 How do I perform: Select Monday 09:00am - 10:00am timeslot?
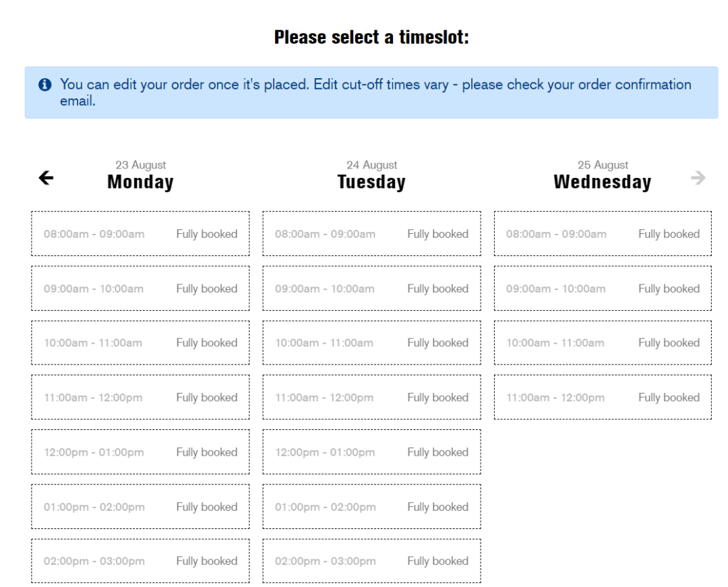(140, 288)
